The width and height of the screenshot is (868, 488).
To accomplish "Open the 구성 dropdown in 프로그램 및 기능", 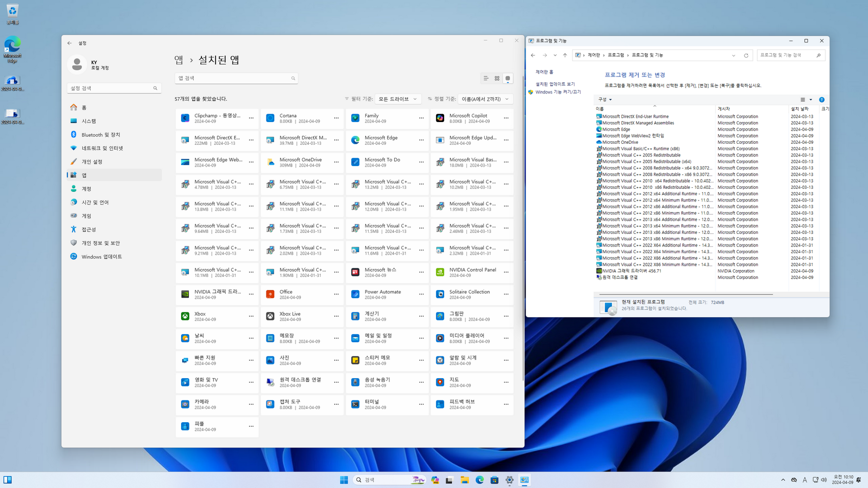I will click(x=605, y=100).
